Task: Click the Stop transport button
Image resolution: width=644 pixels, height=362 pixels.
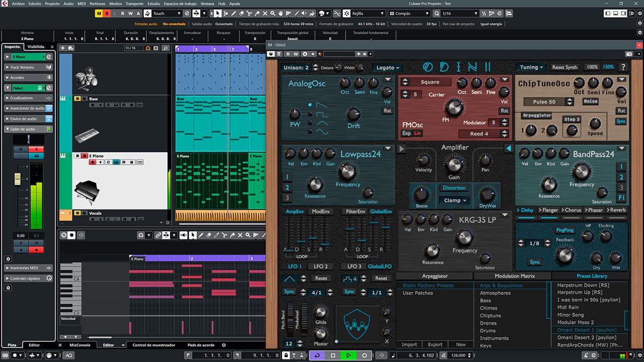Action: (333, 355)
